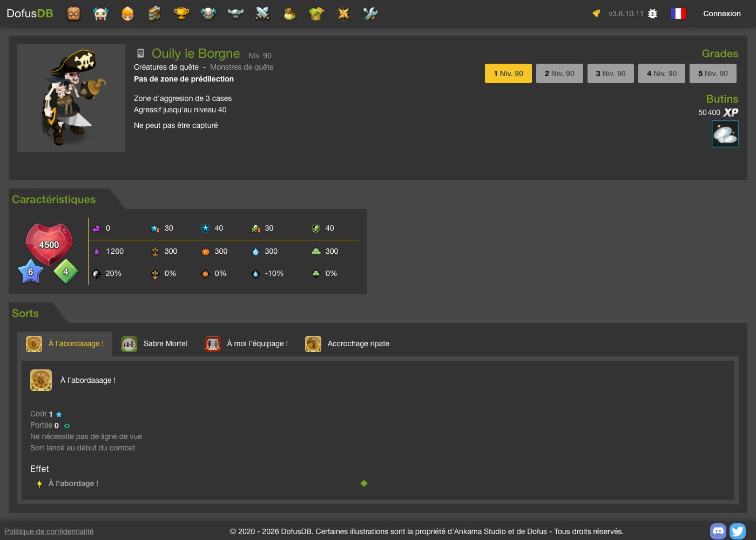Image resolution: width=756 pixels, height=540 pixels.
Task: Click the blue star showing 6 action points
Action: (31, 272)
